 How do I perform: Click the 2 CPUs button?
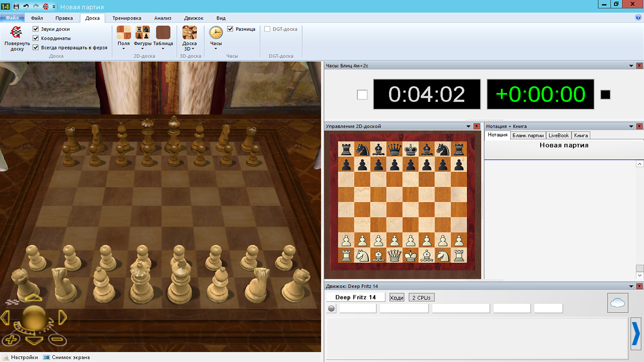[421, 297]
